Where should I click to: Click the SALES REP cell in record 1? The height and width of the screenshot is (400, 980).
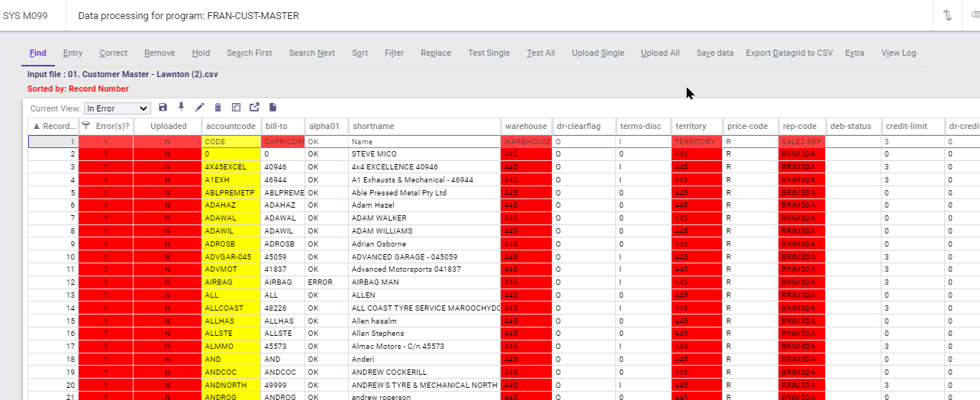(802, 142)
